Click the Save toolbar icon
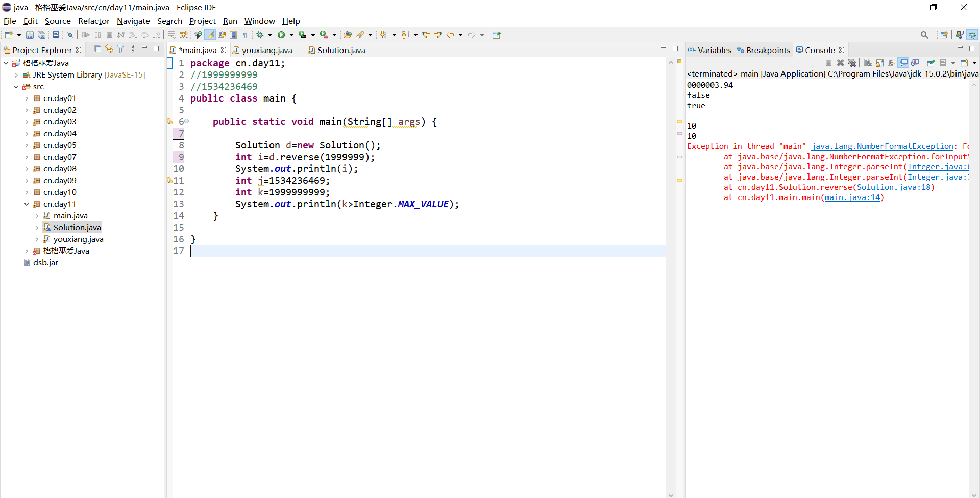 [30, 35]
